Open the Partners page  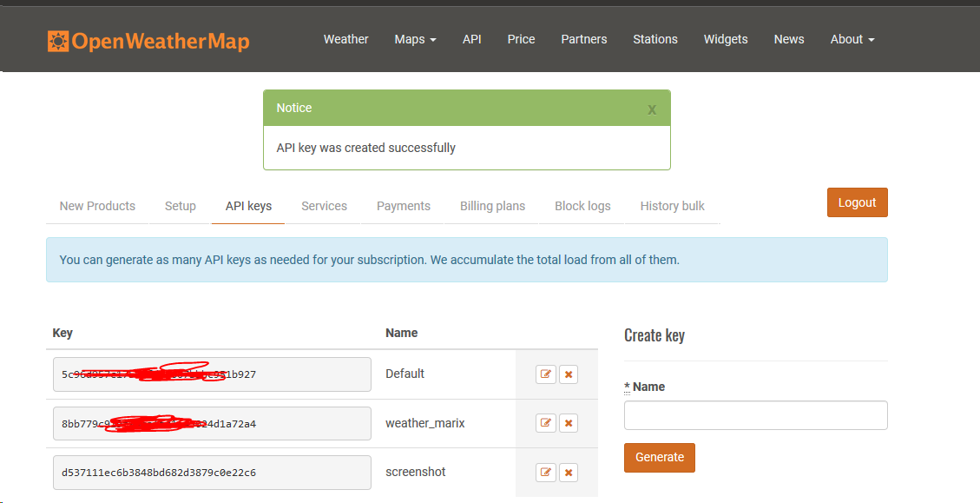pyautogui.click(x=584, y=39)
